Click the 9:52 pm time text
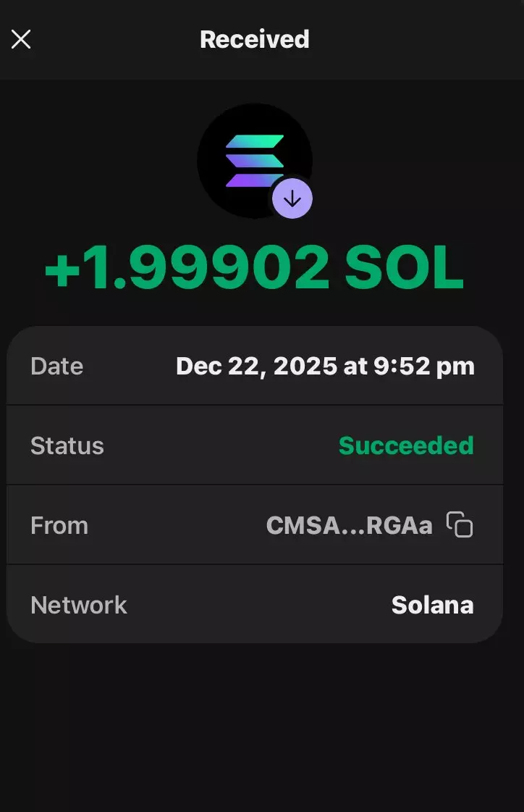524x812 pixels. pos(425,366)
